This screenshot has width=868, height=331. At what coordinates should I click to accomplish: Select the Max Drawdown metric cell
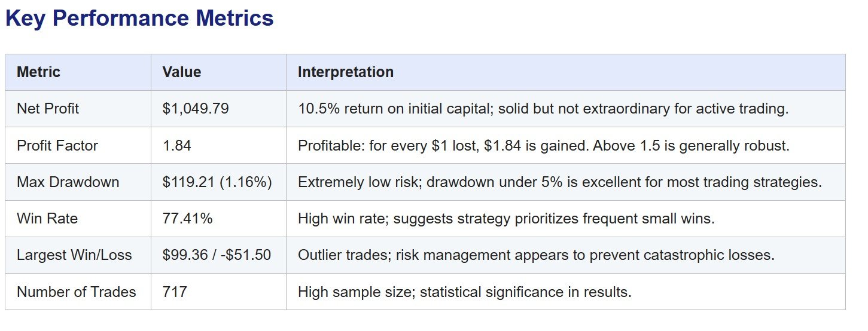pyautogui.click(x=68, y=182)
